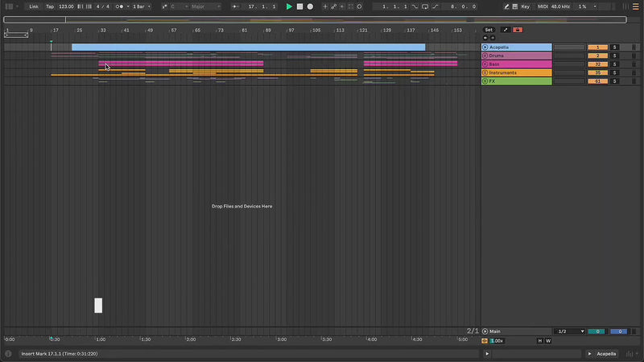
Task: Click the blue Acapella clip in arrangement
Action: click(x=248, y=47)
